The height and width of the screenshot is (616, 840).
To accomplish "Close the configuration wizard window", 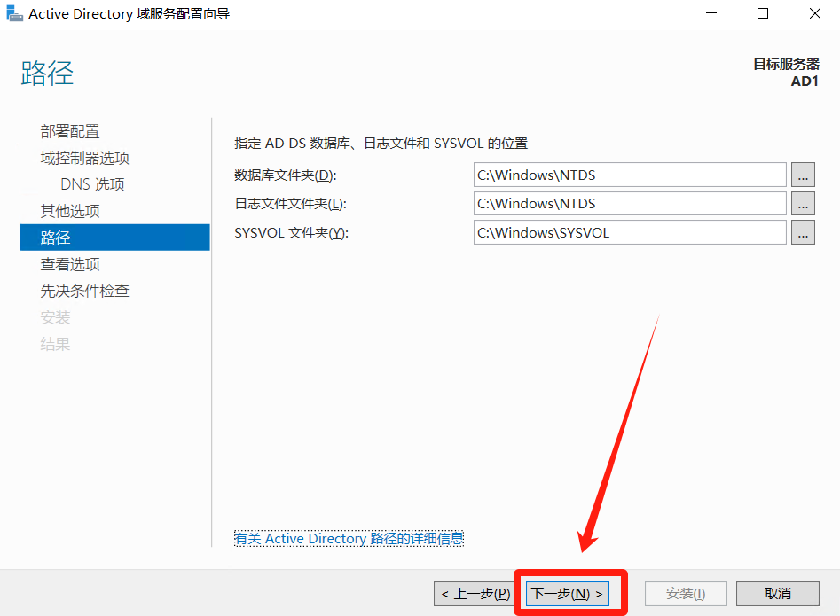I will click(814, 14).
